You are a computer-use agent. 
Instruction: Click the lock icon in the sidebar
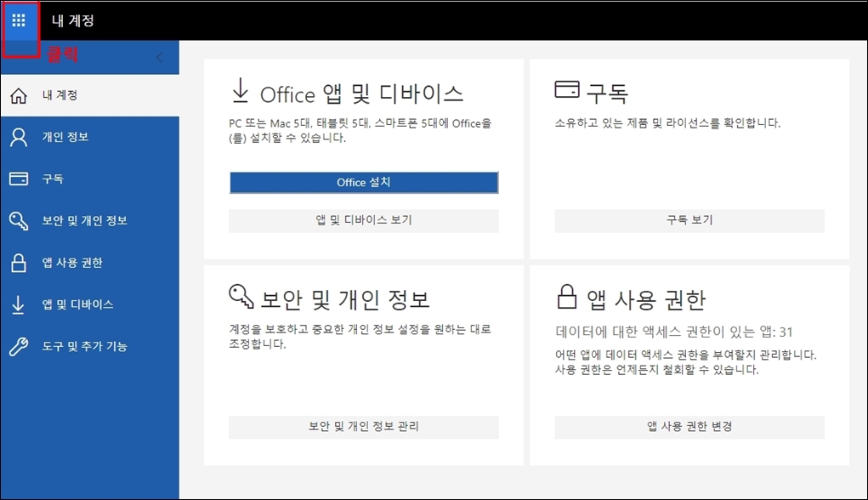[18, 263]
